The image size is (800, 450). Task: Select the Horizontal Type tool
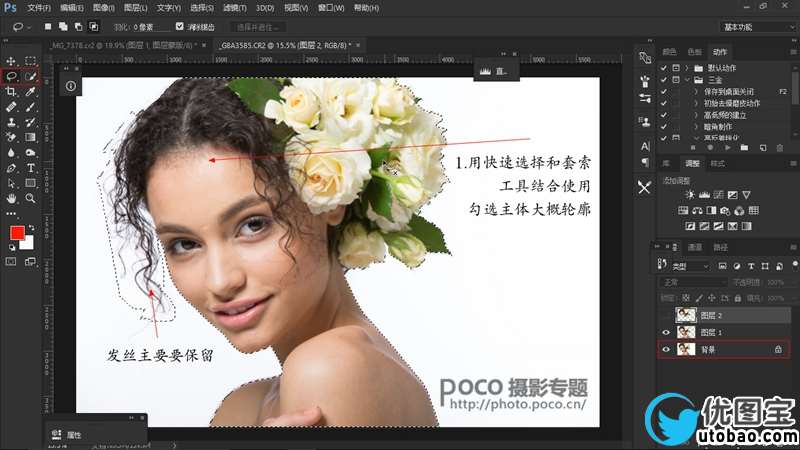click(30, 168)
